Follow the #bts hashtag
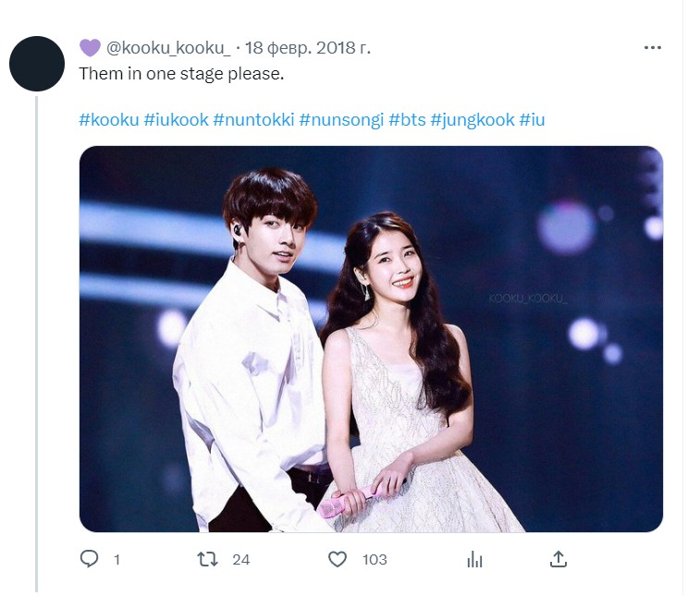Viewport: 700px width, 596px height. [x=407, y=119]
